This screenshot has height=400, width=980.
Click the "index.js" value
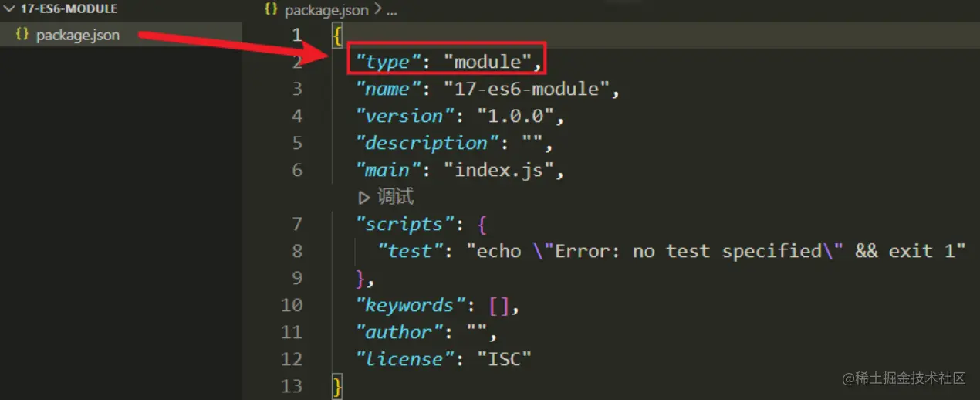pos(498,171)
